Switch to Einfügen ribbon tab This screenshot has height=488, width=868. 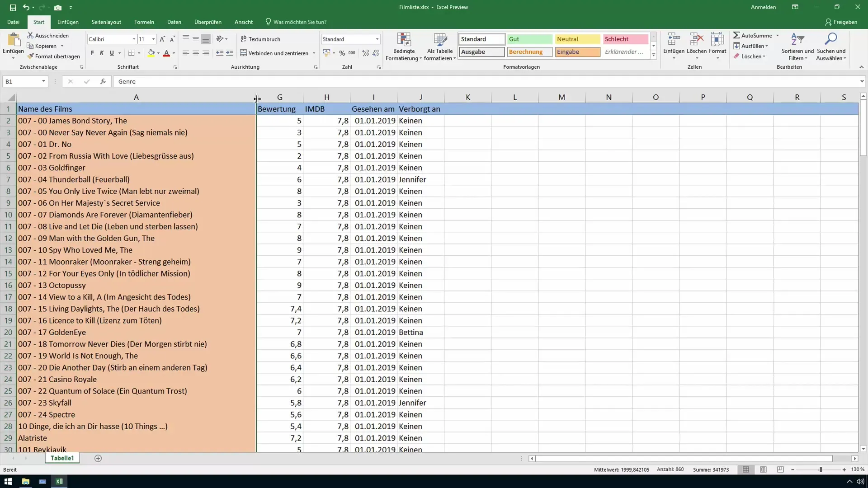coord(68,22)
